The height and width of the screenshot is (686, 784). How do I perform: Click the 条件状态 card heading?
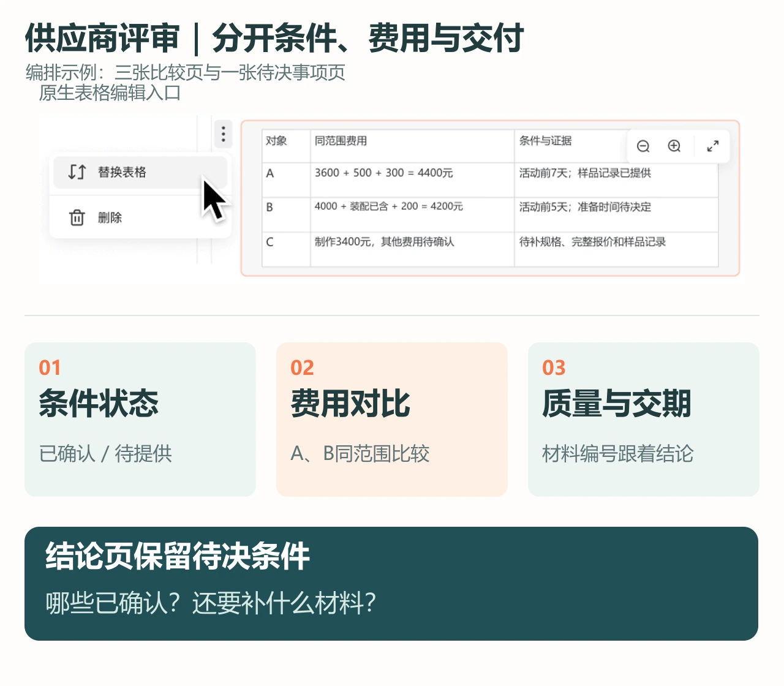click(99, 404)
